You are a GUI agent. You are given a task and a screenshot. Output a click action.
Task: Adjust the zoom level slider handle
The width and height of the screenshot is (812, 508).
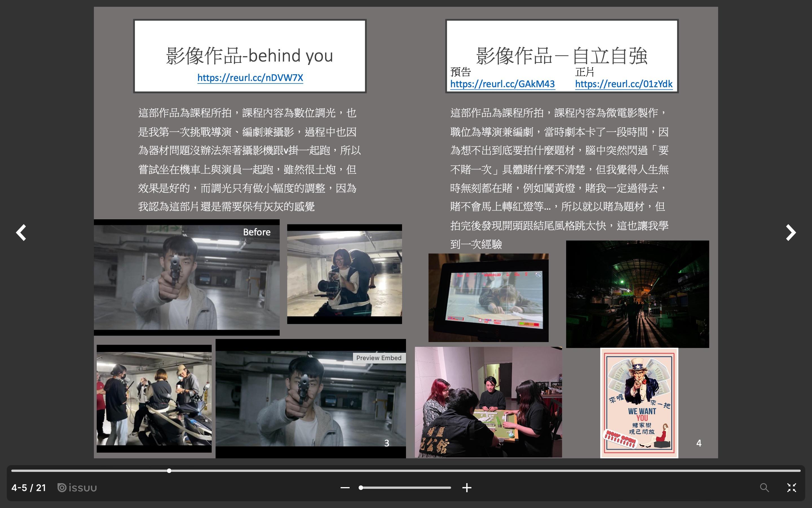click(361, 487)
